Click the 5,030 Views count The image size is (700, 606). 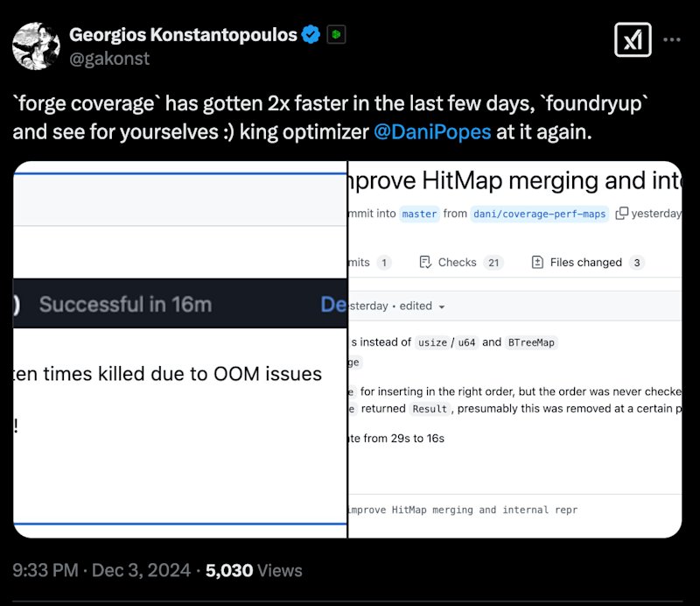coord(254,571)
